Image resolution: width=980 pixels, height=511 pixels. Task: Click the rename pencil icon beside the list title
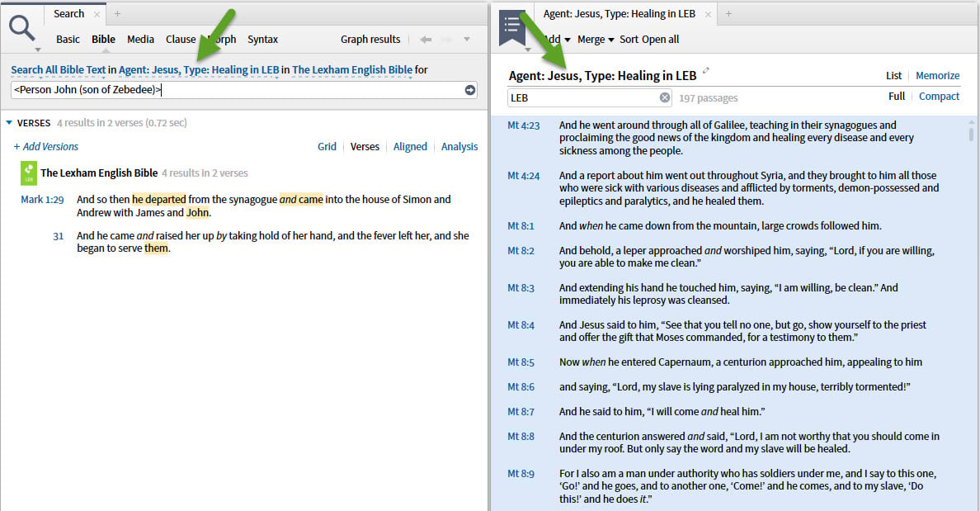coord(706,70)
